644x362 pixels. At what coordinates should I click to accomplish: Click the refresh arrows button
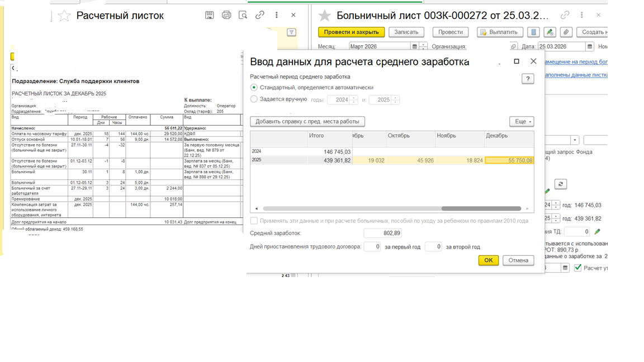(x=561, y=184)
